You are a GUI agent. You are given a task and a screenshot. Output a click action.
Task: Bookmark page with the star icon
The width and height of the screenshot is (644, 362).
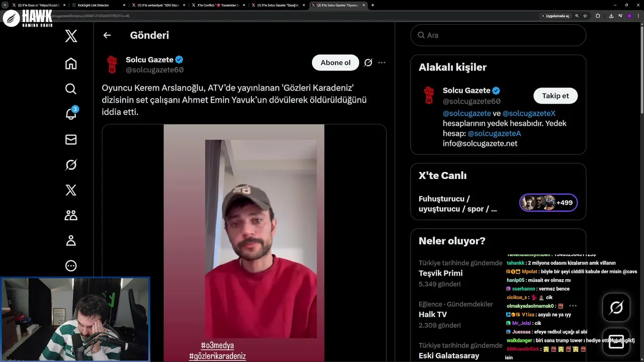(x=585, y=16)
